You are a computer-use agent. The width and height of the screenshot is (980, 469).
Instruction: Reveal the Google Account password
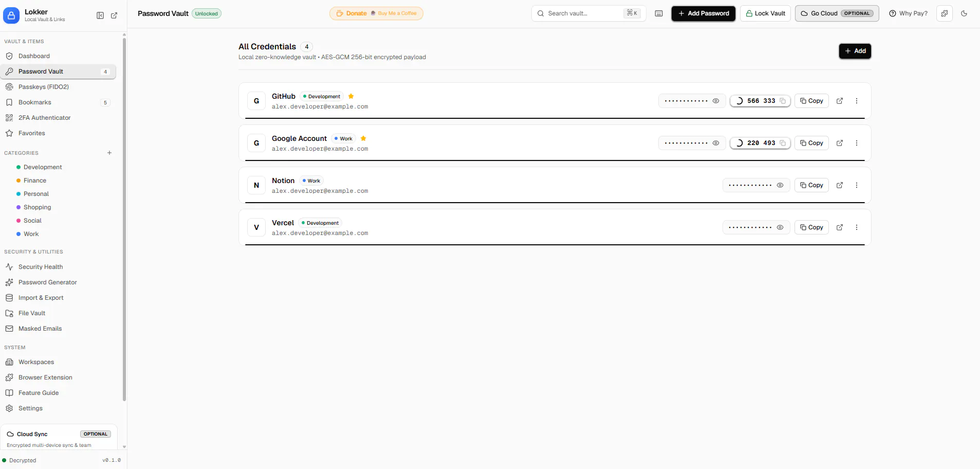716,143
